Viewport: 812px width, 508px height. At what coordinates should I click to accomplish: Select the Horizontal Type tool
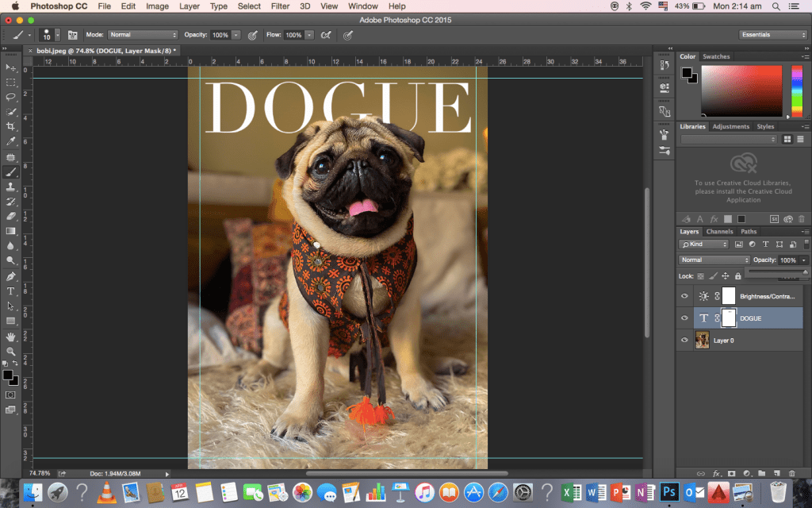tap(11, 291)
